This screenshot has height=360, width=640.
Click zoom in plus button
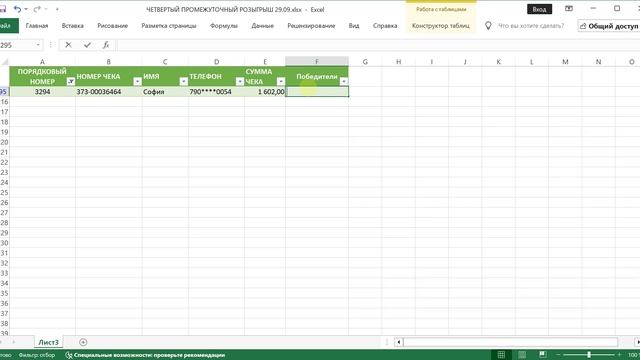coord(619,355)
